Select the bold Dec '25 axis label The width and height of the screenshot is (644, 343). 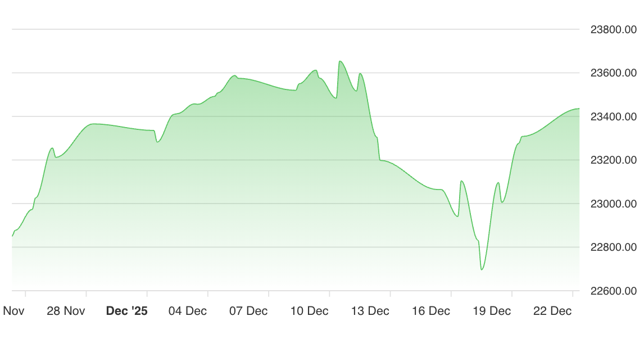pyautogui.click(x=126, y=311)
